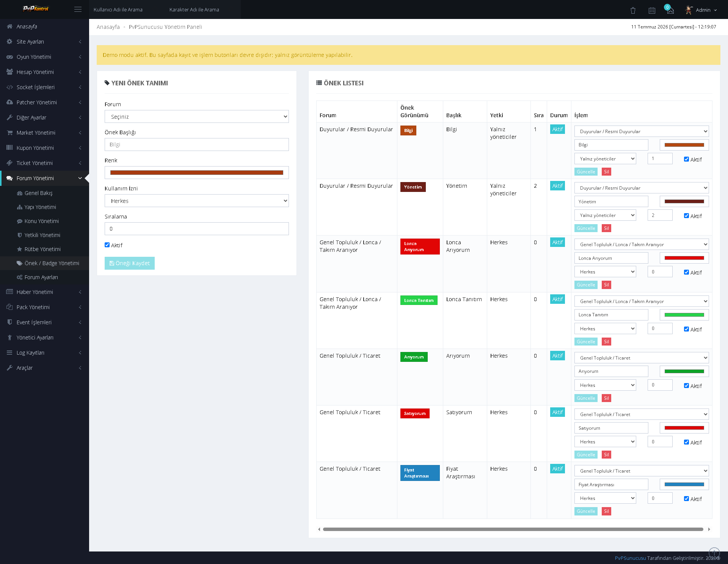The height and width of the screenshot is (564, 728).
Task: Toggle Aktif checkbox in Arıyorum row
Action: coord(686,386)
